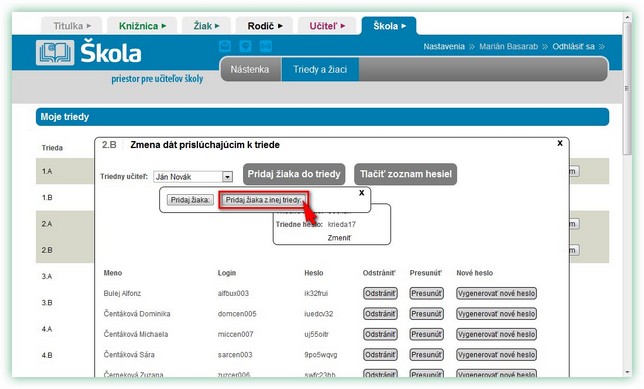Select class 3.A in the list
The image size is (644, 389).
click(x=47, y=276)
